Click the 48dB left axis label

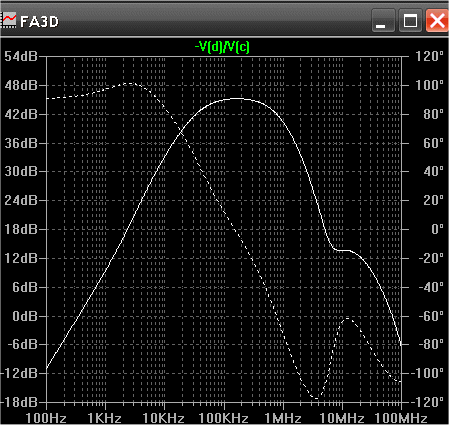[x=21, y=85]
